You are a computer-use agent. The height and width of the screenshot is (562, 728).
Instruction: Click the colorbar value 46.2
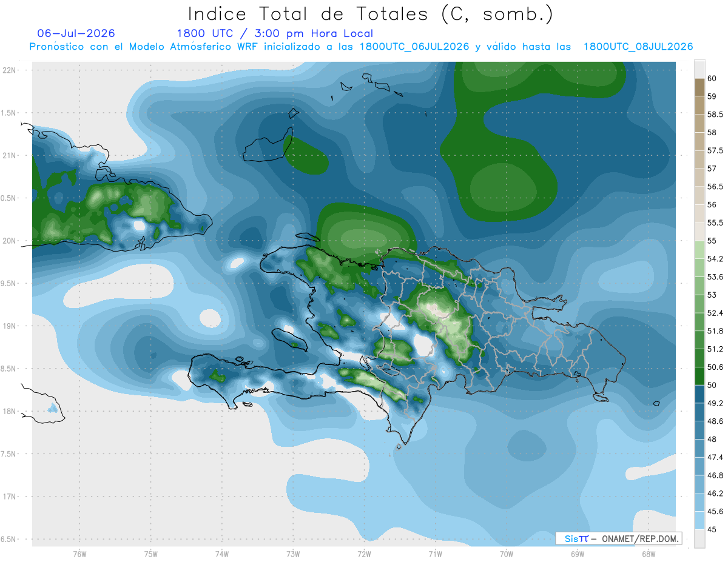click(x=716, y=493)
